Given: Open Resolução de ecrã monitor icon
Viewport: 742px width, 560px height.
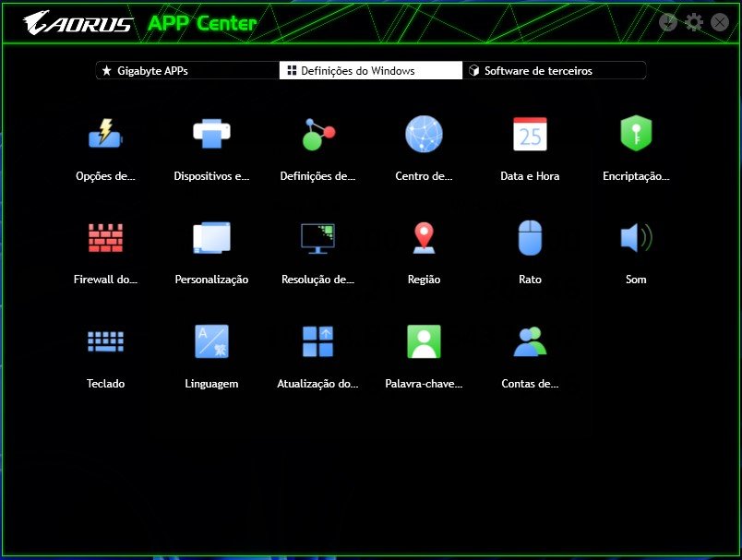Looking at the screenshot, I should tap(317, 238).
